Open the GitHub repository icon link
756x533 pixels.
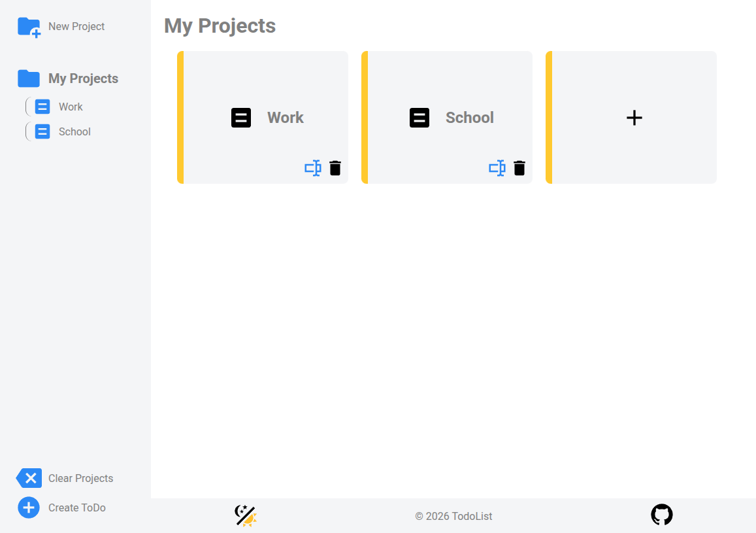point(662,515)
